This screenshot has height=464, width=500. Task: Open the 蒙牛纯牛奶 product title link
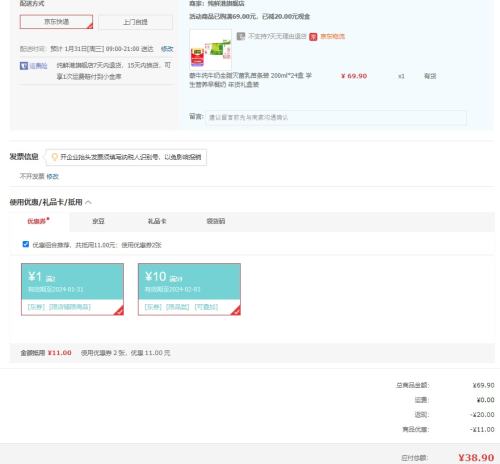click(251, 80)
